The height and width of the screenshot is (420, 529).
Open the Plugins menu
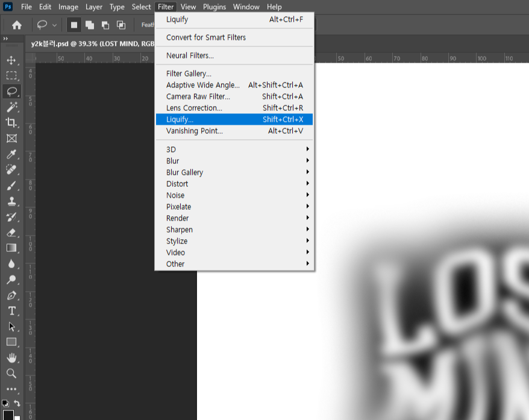tap(214, 7)
